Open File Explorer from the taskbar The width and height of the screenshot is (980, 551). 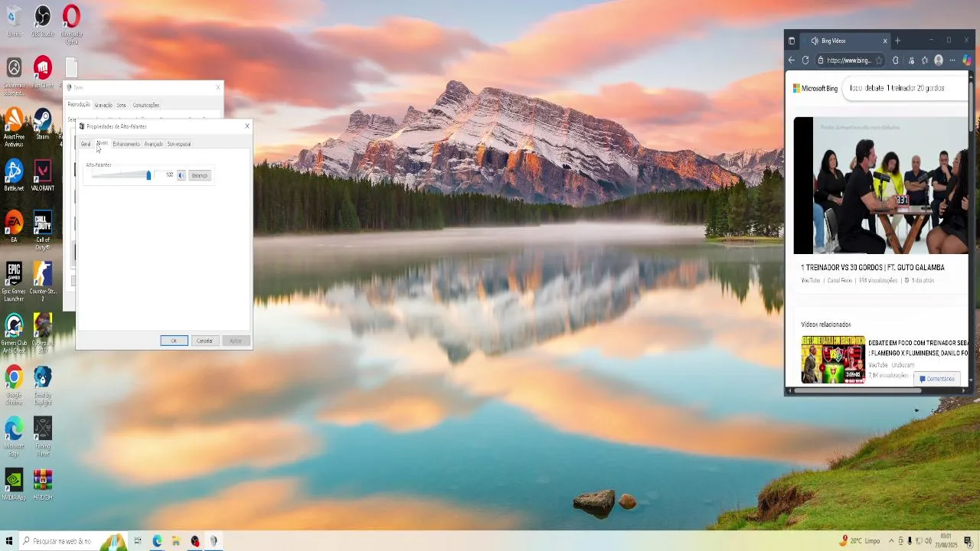tap(176, 541)
